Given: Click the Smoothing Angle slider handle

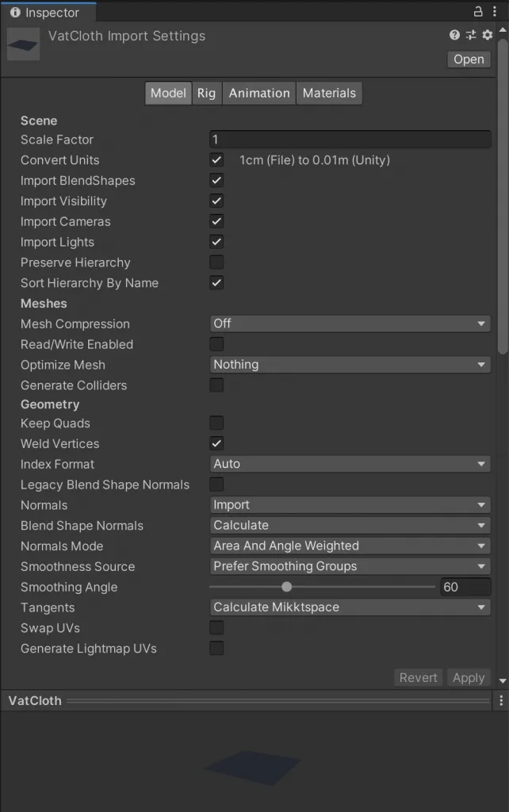Looking at the screenshot, I should (287, 587).
